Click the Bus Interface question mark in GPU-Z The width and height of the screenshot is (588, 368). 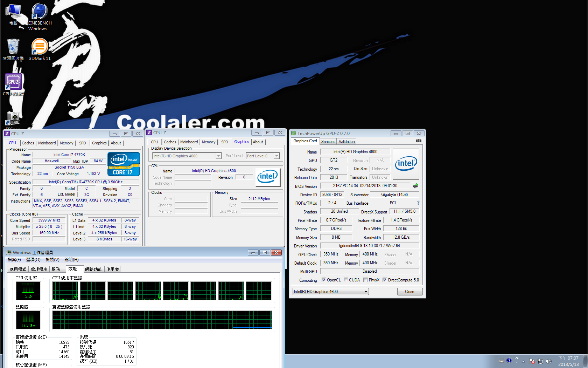pos(418,203)
